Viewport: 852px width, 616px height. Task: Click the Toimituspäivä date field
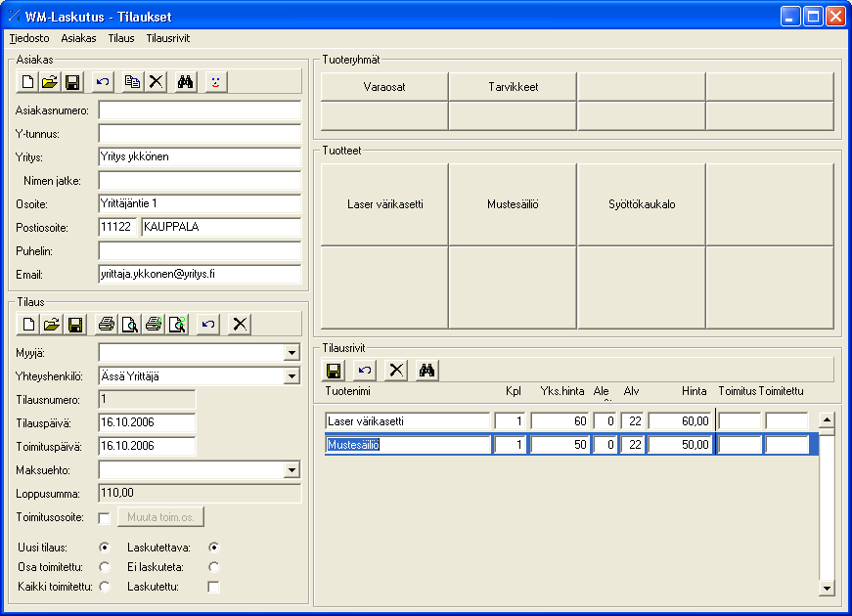click(x=147, y=447)
